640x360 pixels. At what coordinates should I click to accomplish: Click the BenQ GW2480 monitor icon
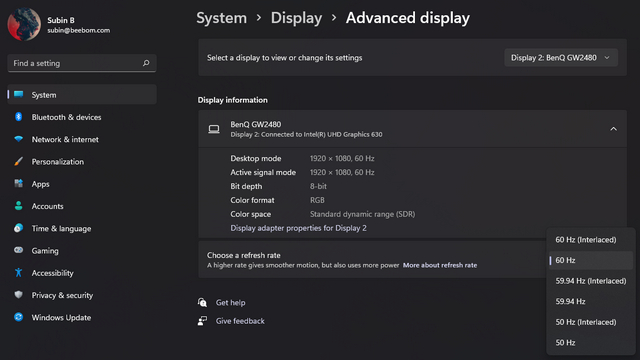tap(214, 129)
